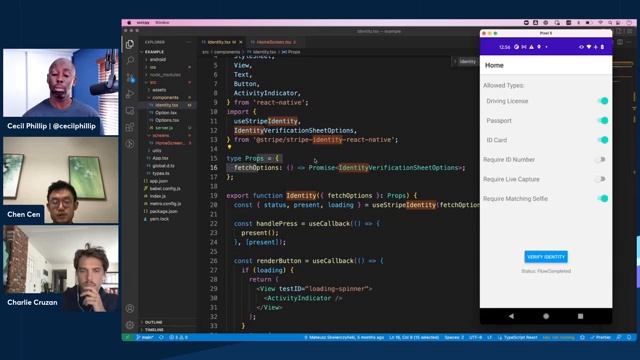This screenshot has width=640, height=360.
Task: Open the Search view in activity bar
Action: point(130,60)
